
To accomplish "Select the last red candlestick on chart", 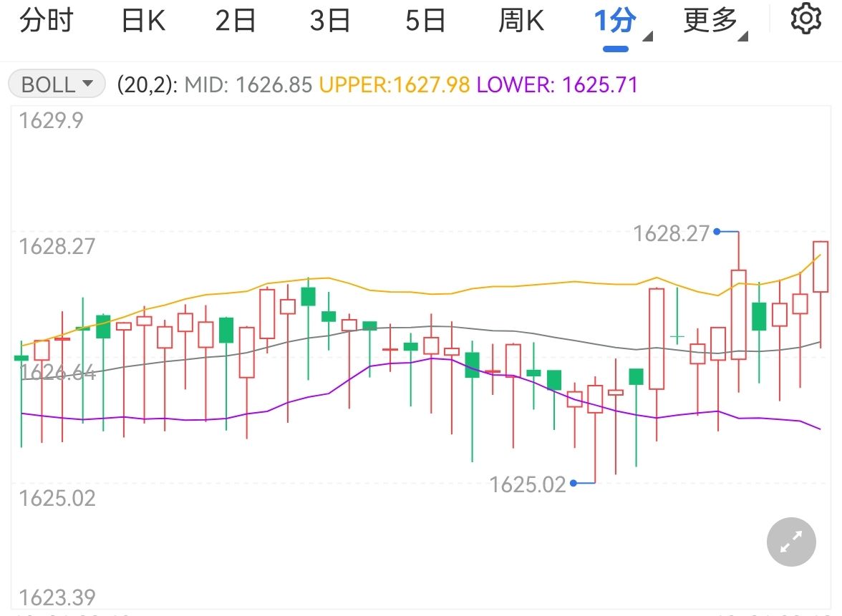I will [821, 267].
